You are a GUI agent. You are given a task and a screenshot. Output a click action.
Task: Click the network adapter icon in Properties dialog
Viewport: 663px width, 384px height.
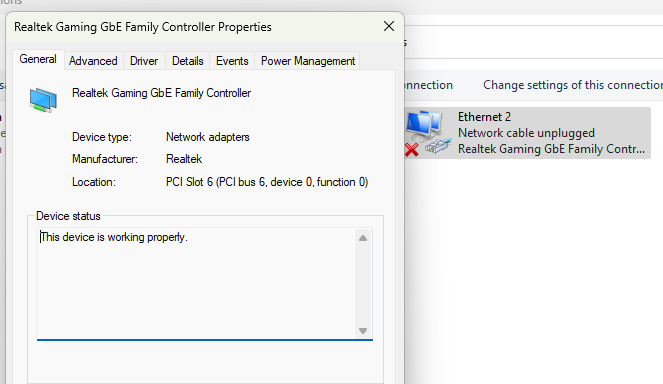click(43, 100)
